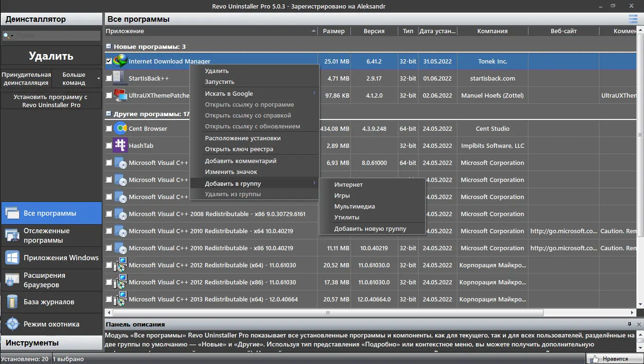Click the HashTab program icon
The height and width of the screenshot is (364, 644).
click(121, 146)
